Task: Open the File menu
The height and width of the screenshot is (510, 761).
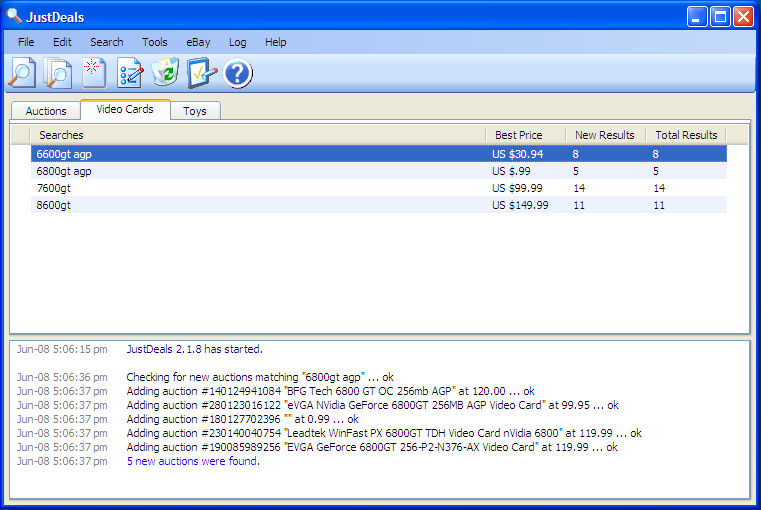Action: [x=26, y=42]
